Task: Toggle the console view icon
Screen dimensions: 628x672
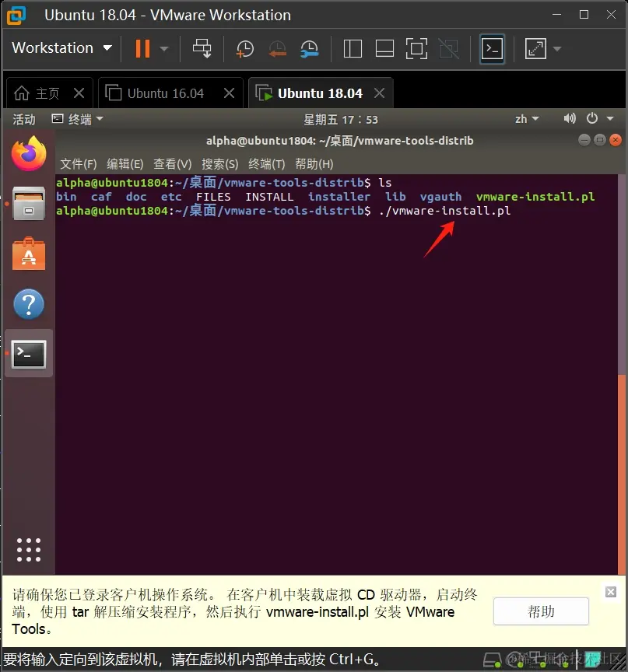Action: tap(492, 48)
